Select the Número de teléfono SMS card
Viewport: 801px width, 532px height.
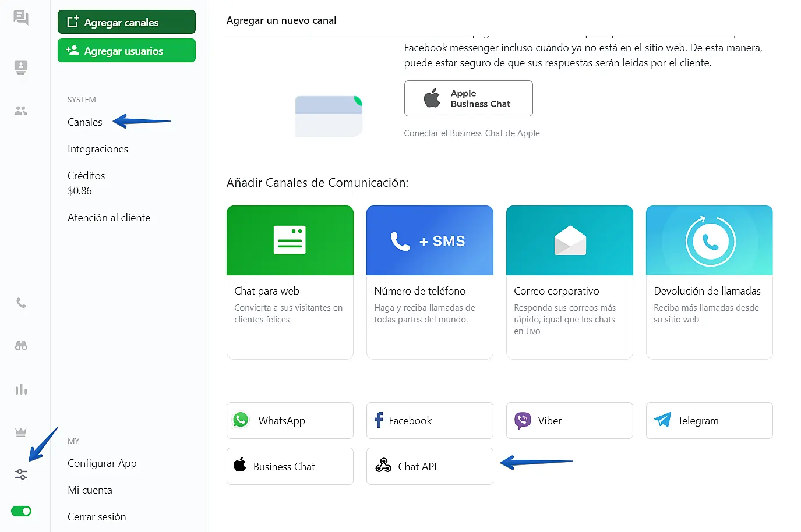coord(429,282)
